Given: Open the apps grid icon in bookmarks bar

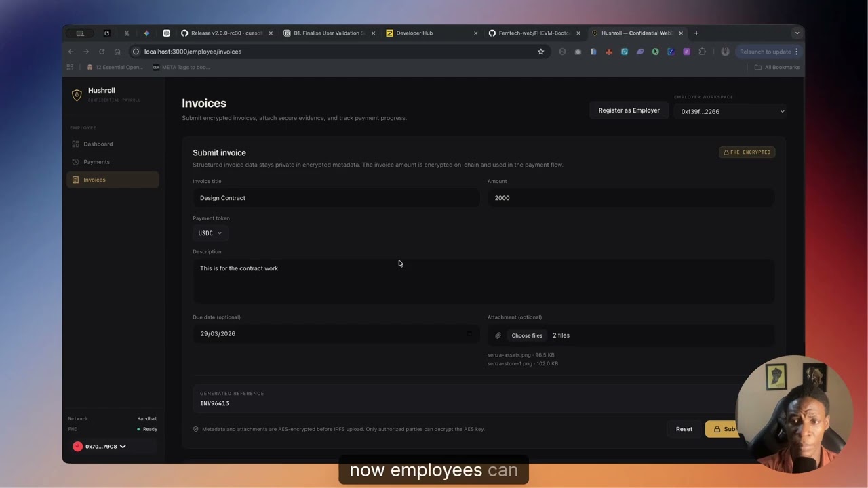Looking at the screenshot, I should [x=70, y=67].
